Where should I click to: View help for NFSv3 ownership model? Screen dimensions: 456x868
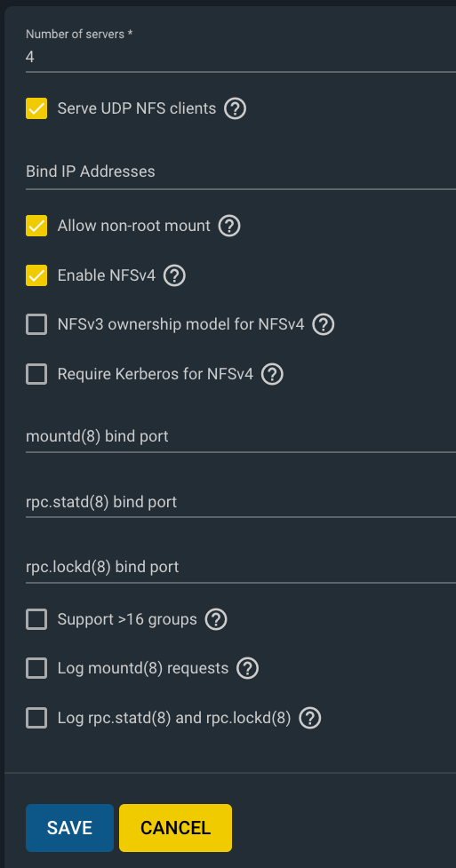point(323,324)
